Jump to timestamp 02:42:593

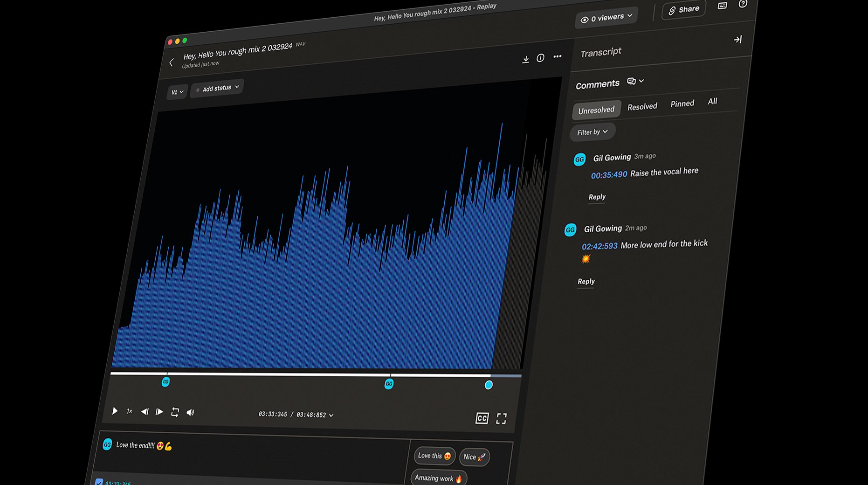[599, 246]
